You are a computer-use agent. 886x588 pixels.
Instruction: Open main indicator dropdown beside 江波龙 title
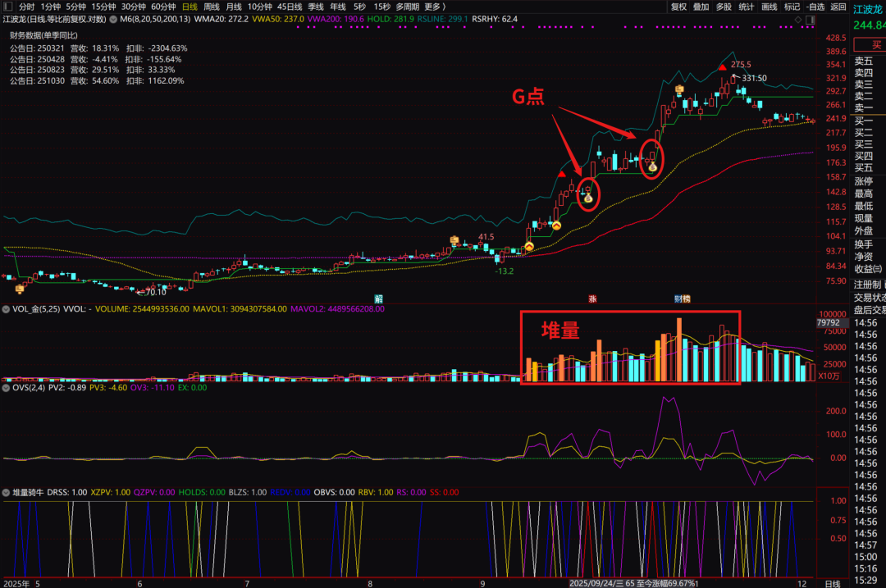[x=113, y=19]
